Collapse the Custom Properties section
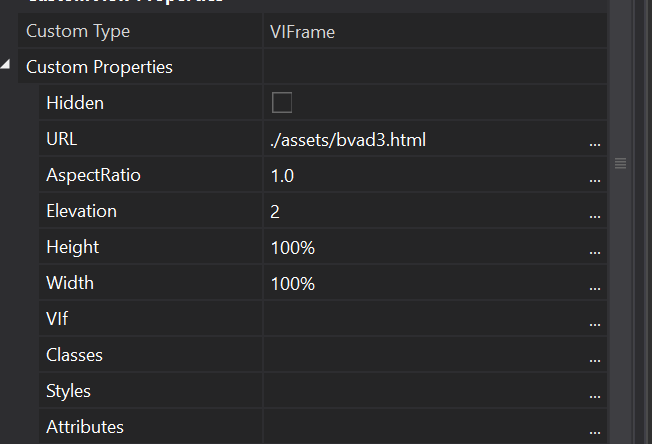Viewport: 652px width, 444px height. 7,66
